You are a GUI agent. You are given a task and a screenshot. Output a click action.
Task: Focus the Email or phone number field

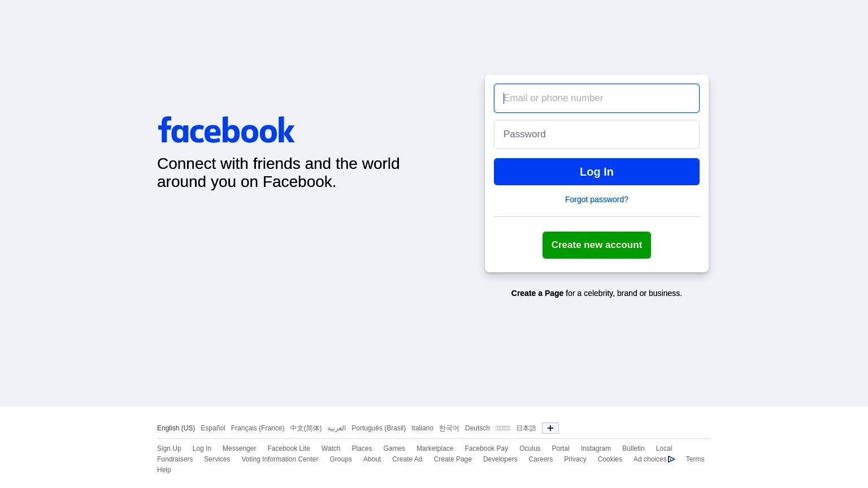click(597, 98)
